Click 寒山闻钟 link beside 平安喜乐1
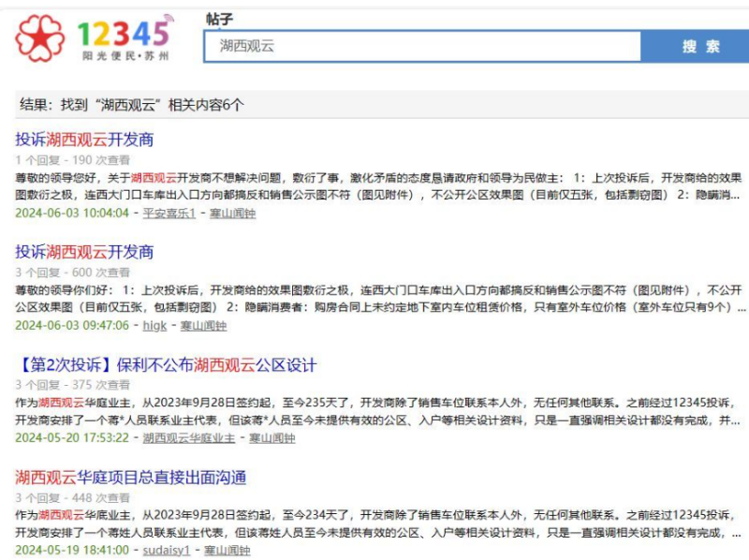The image size is (749, 560). [232, 214]
